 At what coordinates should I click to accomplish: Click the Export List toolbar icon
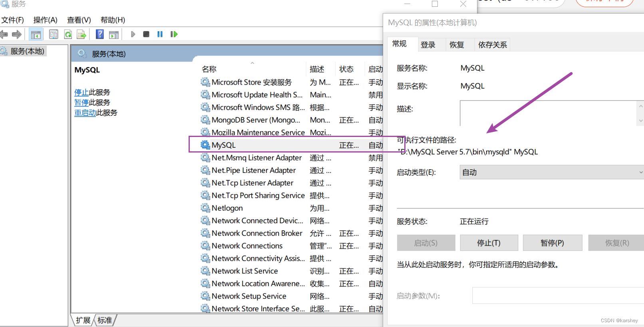[x=81, y=34]
